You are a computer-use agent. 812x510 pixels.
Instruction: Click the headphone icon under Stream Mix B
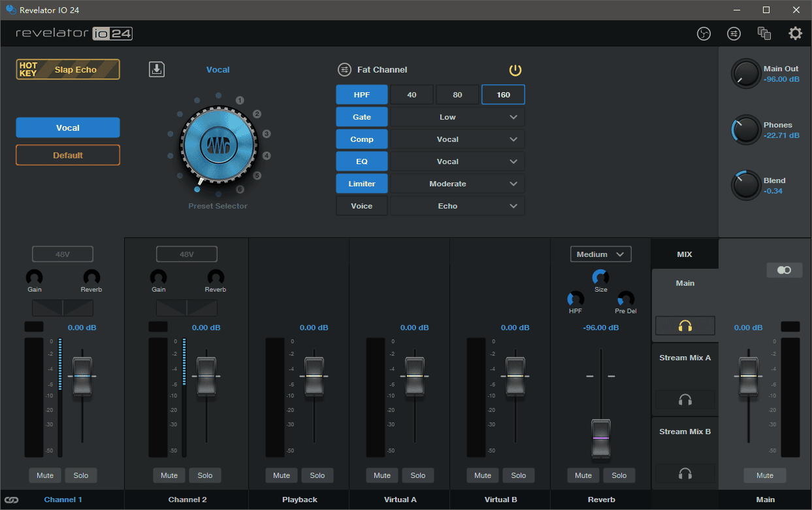pyautogui.click(x=685, y=473)
